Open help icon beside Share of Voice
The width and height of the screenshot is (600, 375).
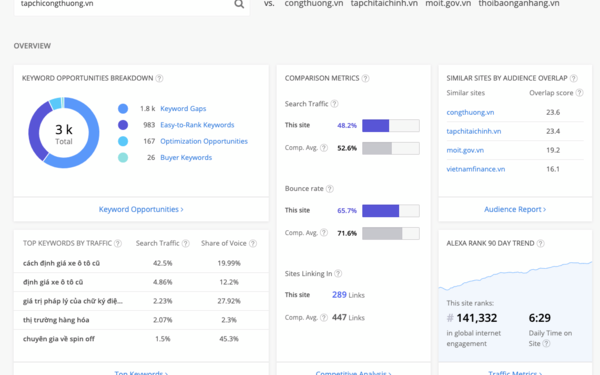(x=253, y=243)
